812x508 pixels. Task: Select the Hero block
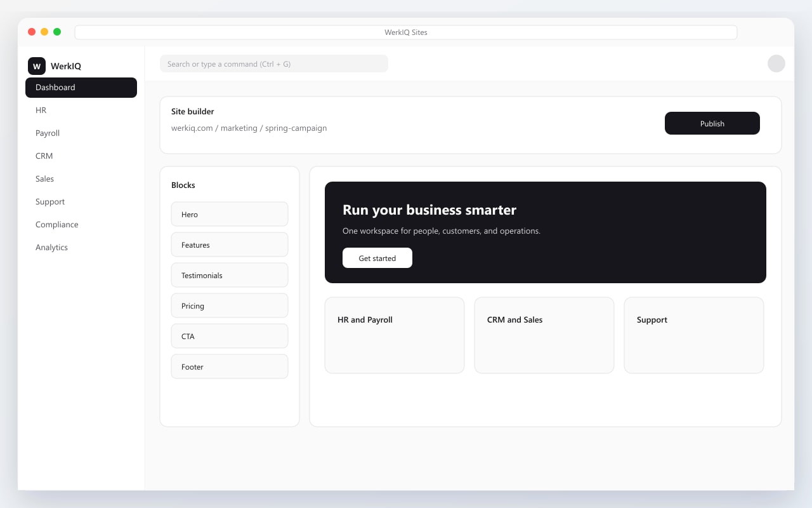pyautogui.click(x=230, y=214)
